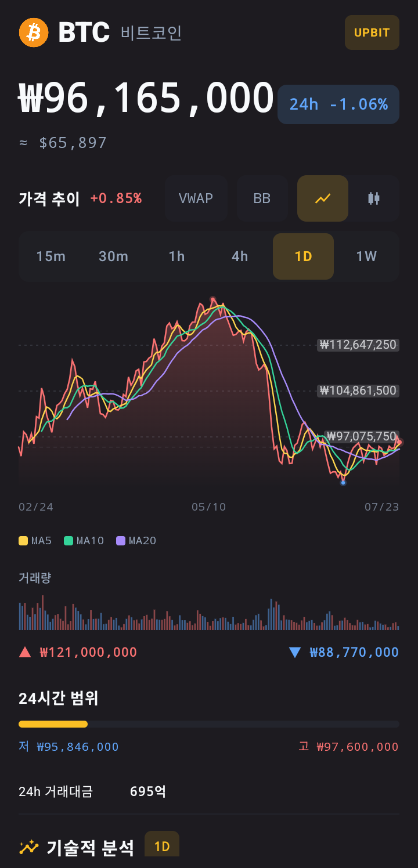
Task: Tap the 거래량 volume bar chart
Action: (x=209, y=613)
